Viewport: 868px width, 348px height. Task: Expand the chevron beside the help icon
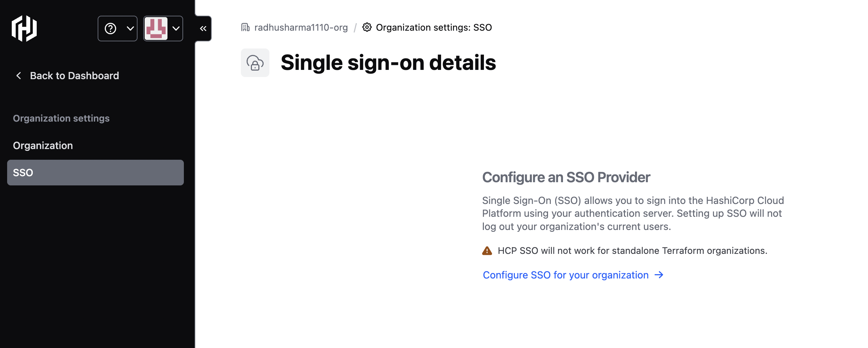130,29
